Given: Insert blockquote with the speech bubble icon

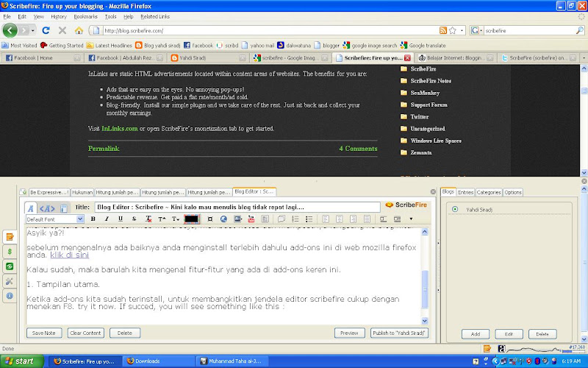Looking at the screenshot, I should point(282,219).
